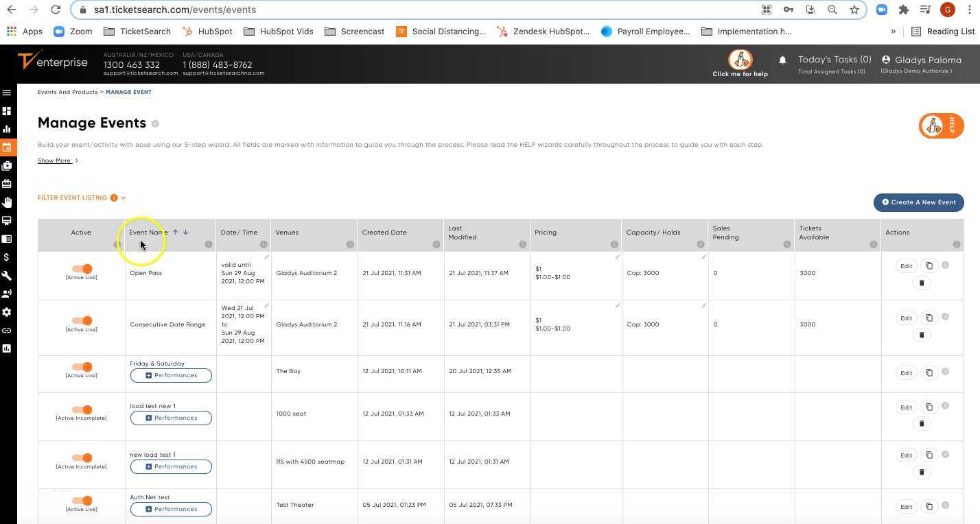Open the hamburger menu in sidebar
Image resolution: width=980 pixels, height=524 pixels.
[7, 93]
